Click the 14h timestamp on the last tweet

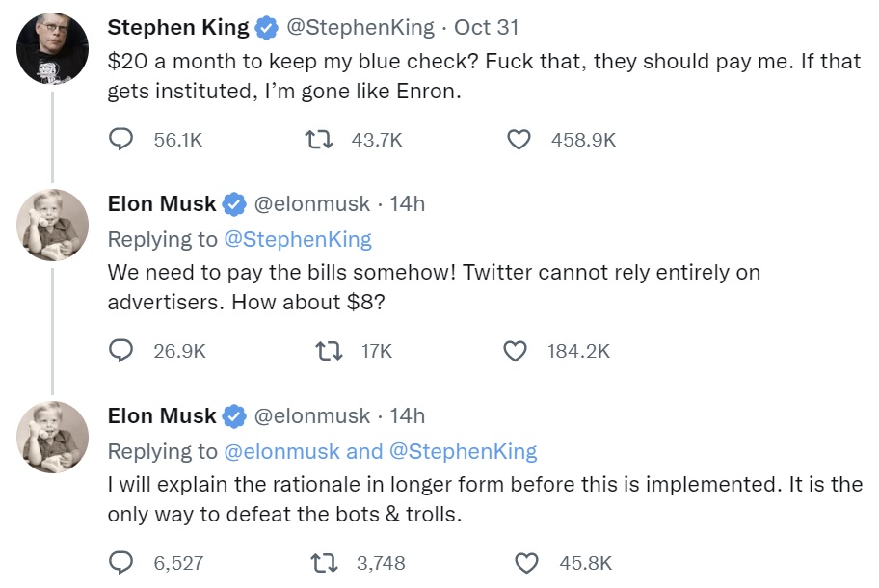pos(407,415)
